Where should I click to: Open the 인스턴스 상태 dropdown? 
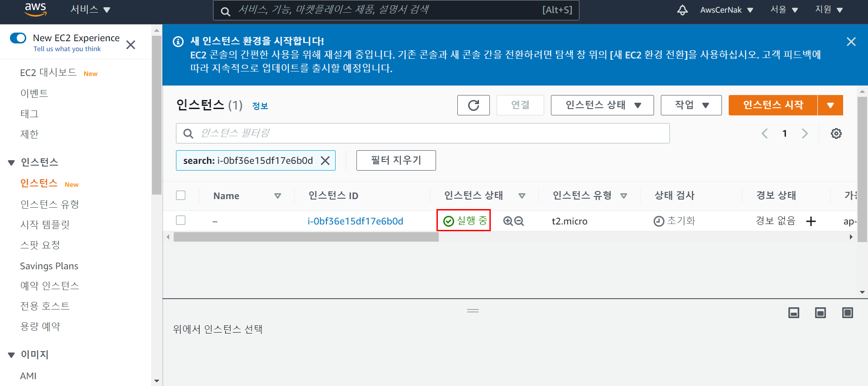coord(602,105)
